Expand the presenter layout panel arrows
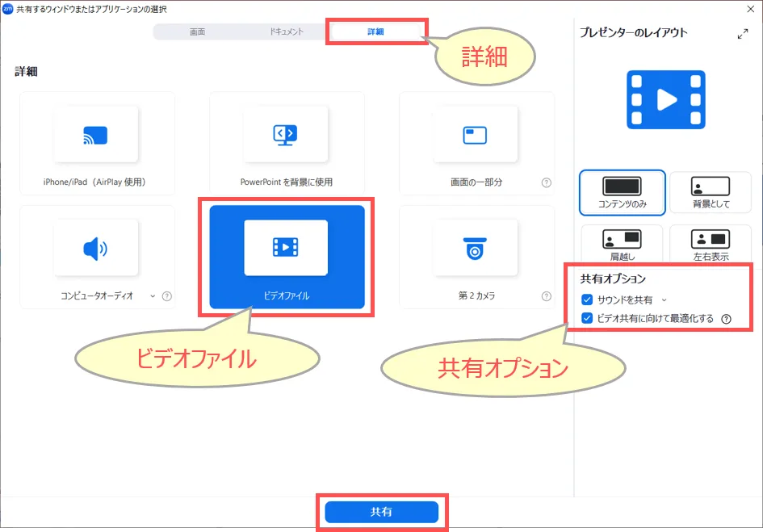 pos(743,34)
